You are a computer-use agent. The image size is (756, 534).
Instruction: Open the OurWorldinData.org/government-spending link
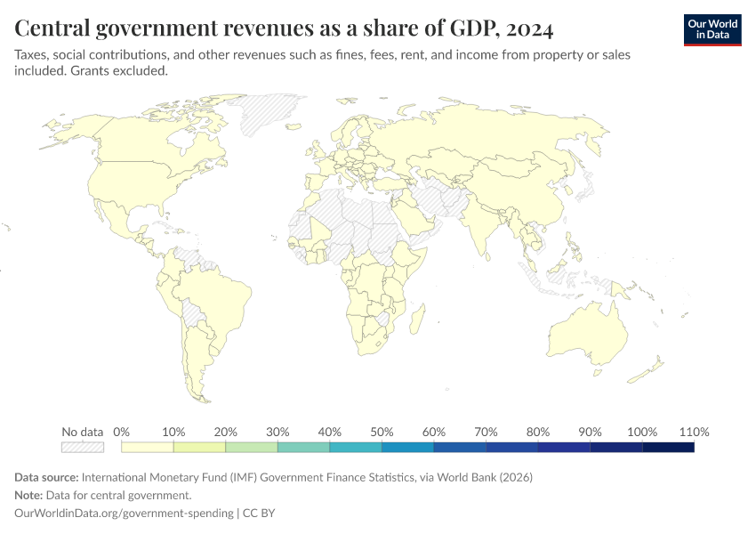[124, 513]
